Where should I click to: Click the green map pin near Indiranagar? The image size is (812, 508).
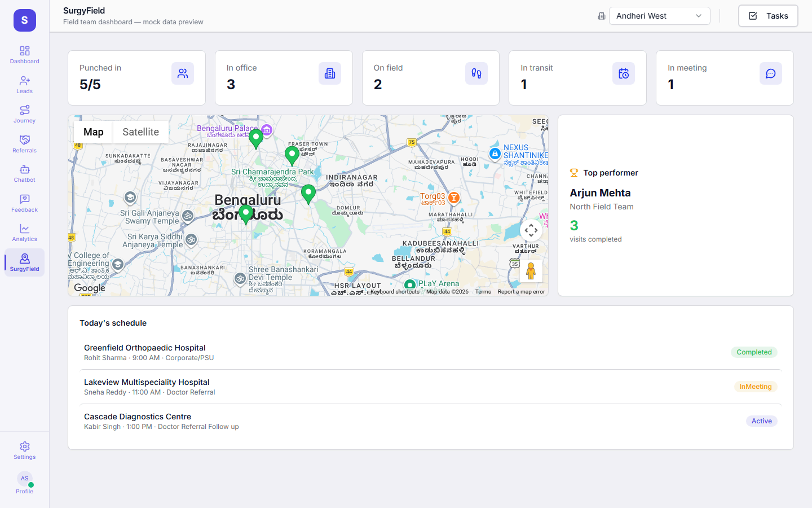point(308,194)
